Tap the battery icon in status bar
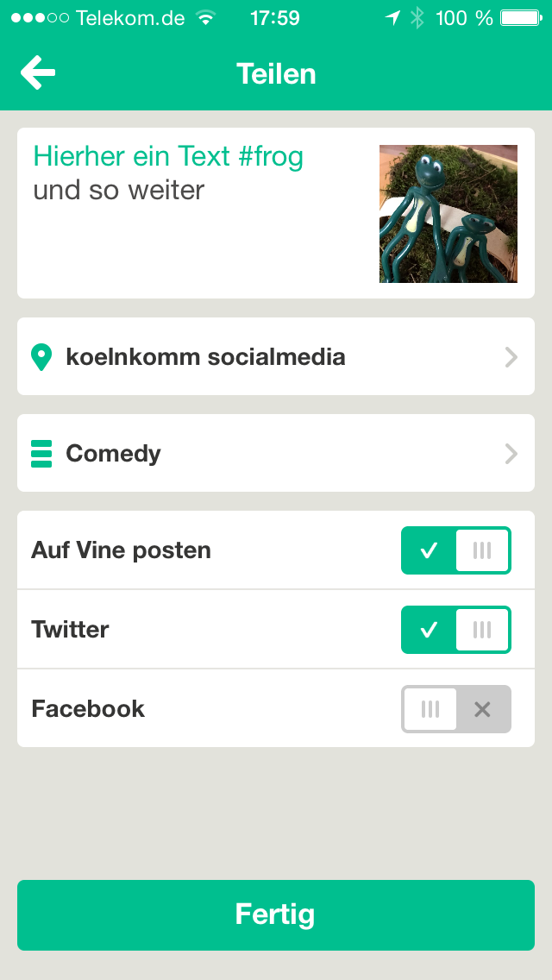The width and height of the screenshot is (552, 980). click(x=521, y=18)
